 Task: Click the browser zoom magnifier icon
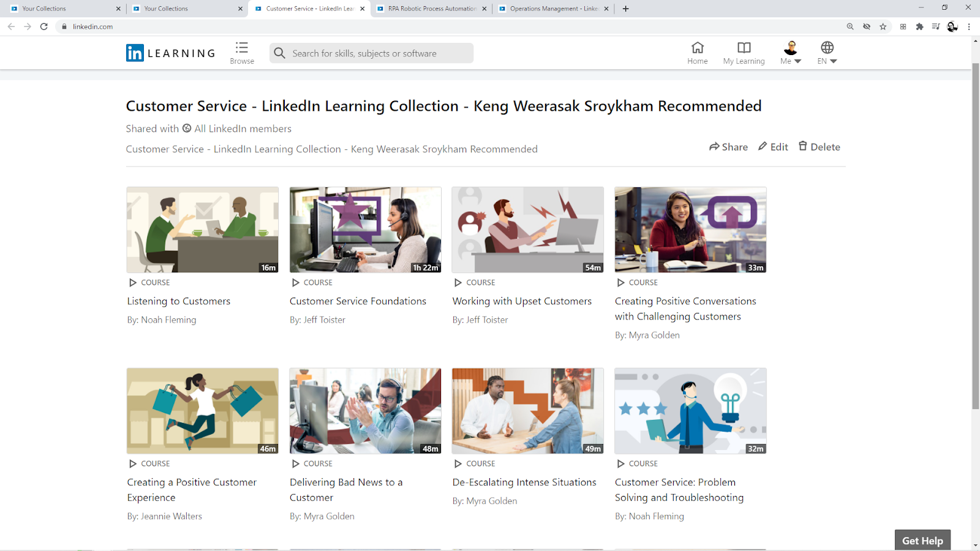pyautogui.click(x=850, y=26)
